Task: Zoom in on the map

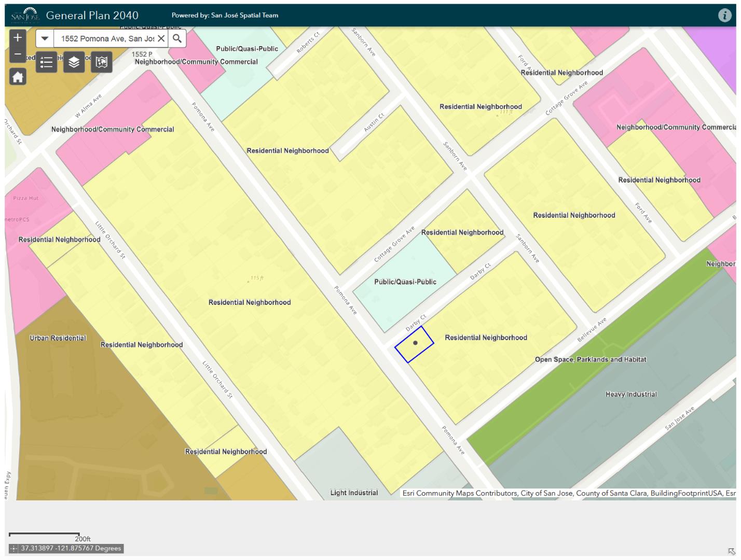Action: click(18, 37)
